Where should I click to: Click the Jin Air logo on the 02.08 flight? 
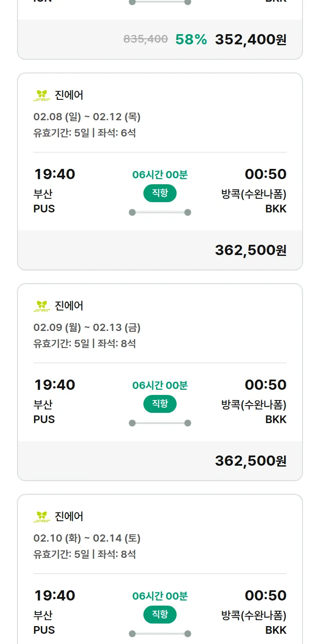[42, 95]
